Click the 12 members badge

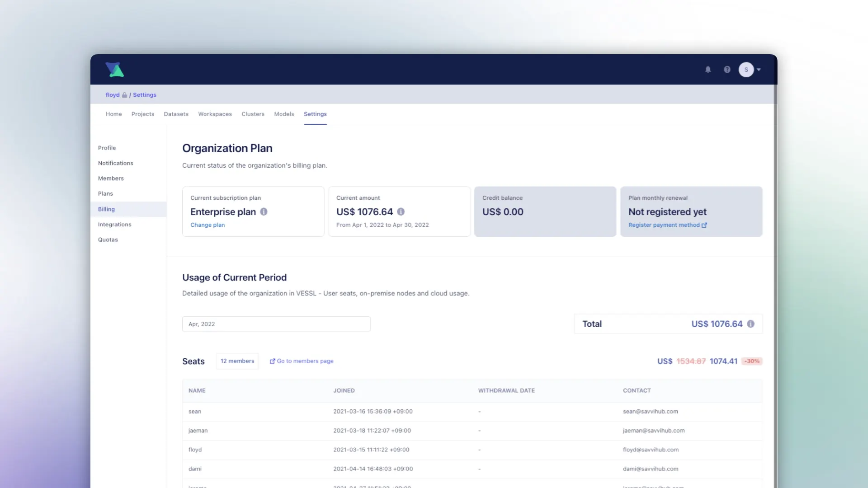coord(237,361)
